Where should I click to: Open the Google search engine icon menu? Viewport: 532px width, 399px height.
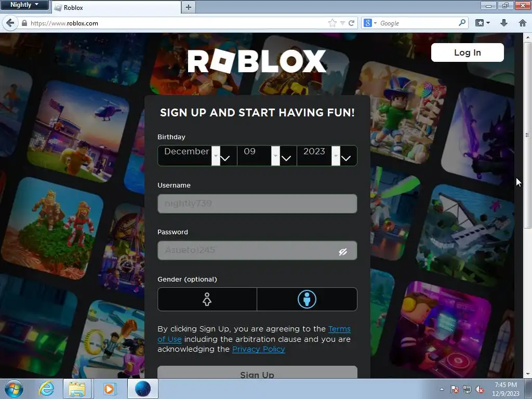click(369, 23)
